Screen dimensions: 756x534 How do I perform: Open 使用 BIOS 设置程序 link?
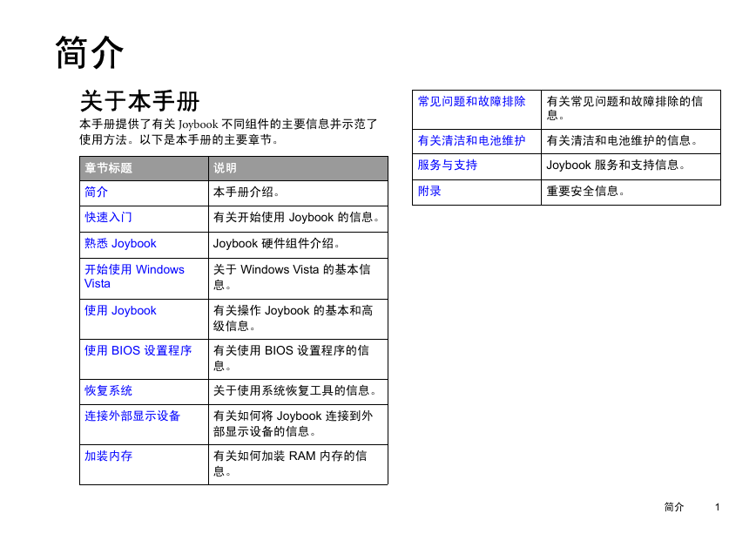pos(138,351)
